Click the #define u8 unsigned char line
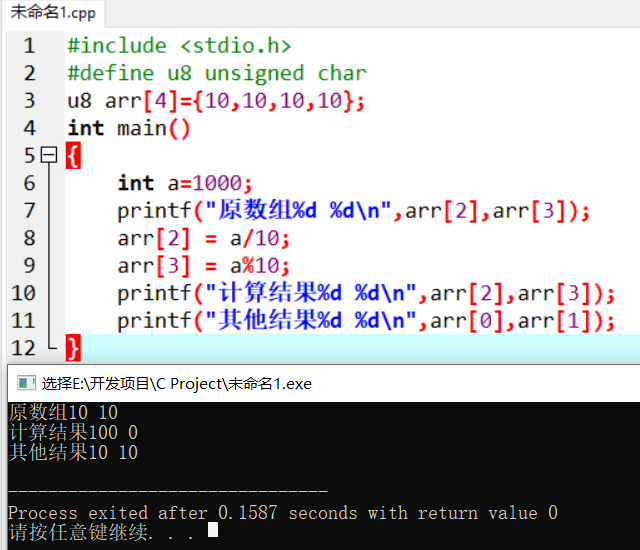This screenshot has width=640, height=550. click(x=216, y=74)
